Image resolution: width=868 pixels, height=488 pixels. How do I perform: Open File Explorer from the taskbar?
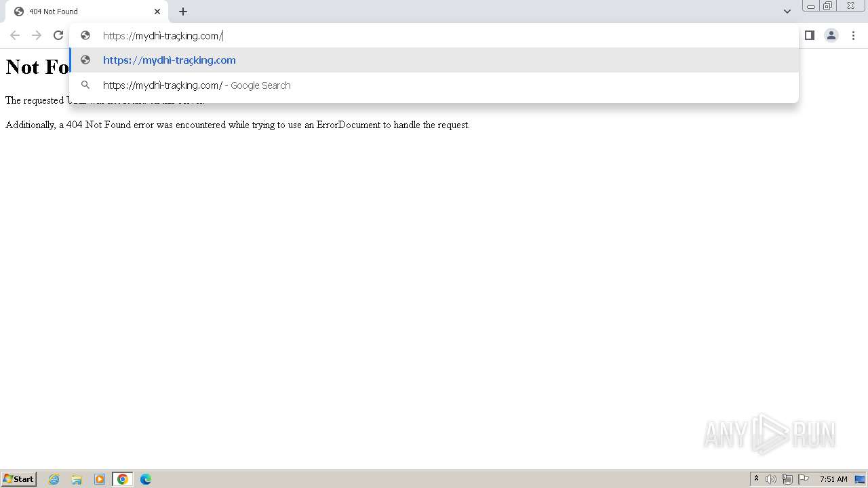tap(77, 479)
